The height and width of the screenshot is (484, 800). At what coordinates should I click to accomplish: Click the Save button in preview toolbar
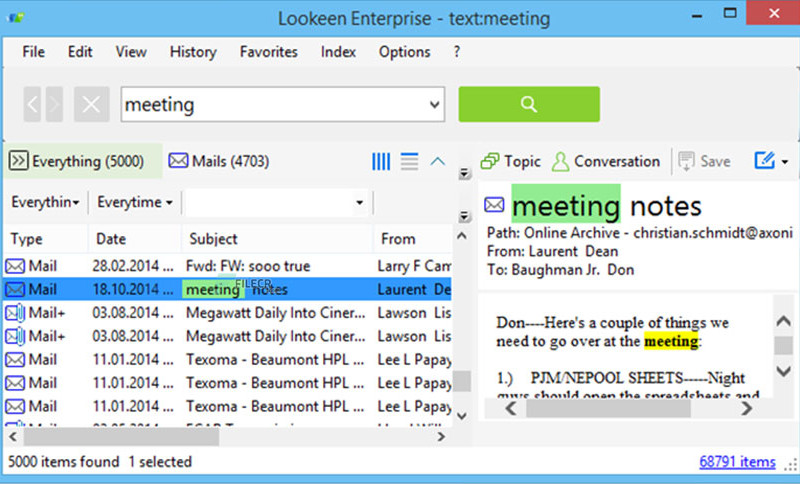coord(705,162)
